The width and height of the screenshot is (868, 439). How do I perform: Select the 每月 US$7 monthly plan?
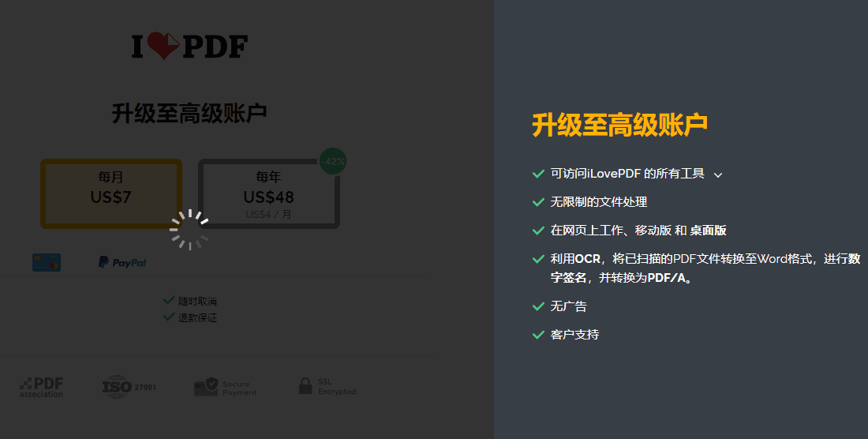click(x=111, y=193)
